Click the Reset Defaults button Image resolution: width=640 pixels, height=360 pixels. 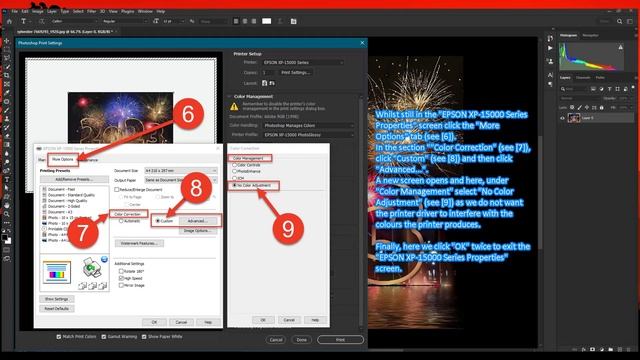(x=57, y=309)
